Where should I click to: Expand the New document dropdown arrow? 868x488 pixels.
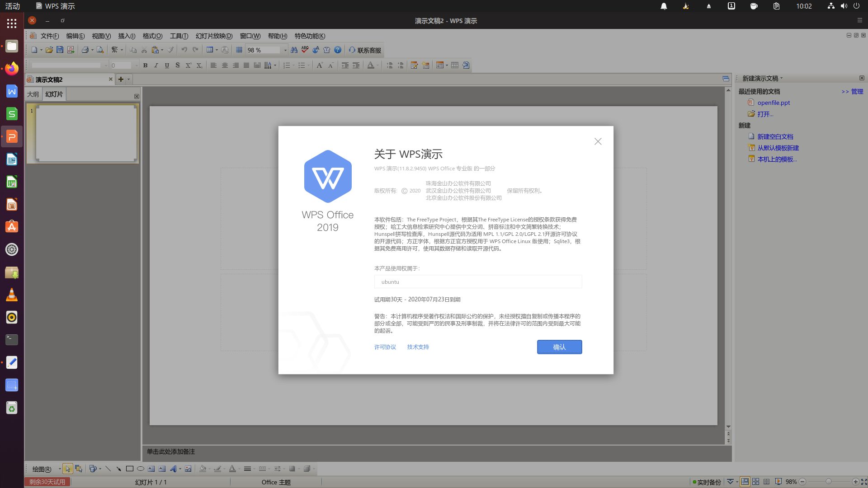41,50
